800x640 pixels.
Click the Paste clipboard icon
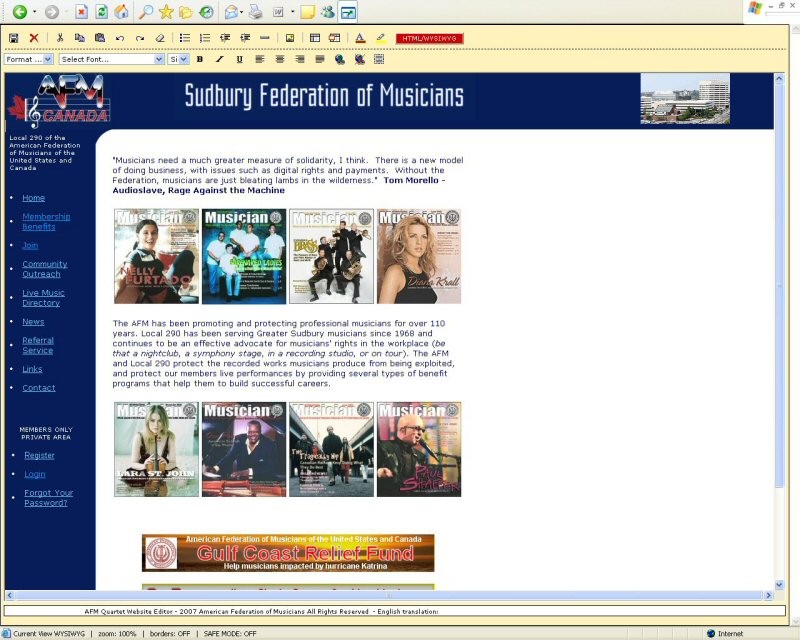click(x=100, y=38)
